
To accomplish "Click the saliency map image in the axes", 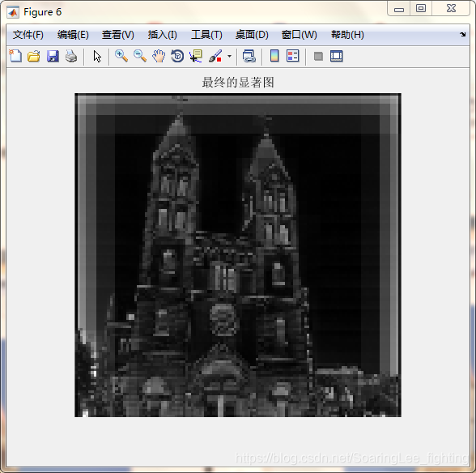I will tap(238, 255).
